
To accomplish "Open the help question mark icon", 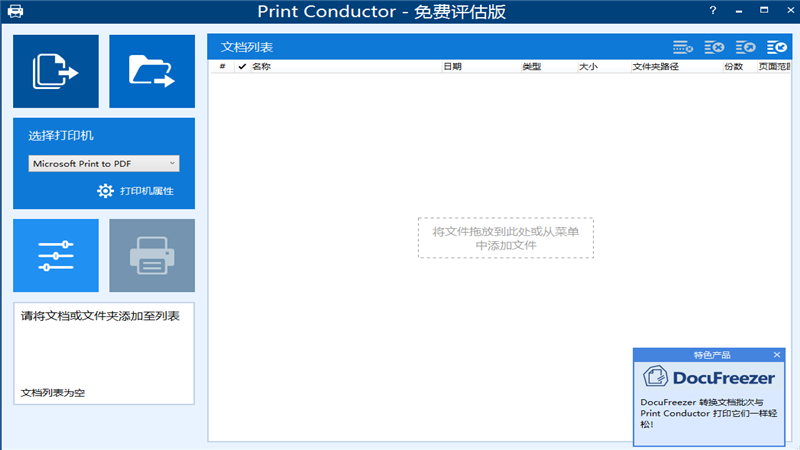I will [x=713, y=10].
